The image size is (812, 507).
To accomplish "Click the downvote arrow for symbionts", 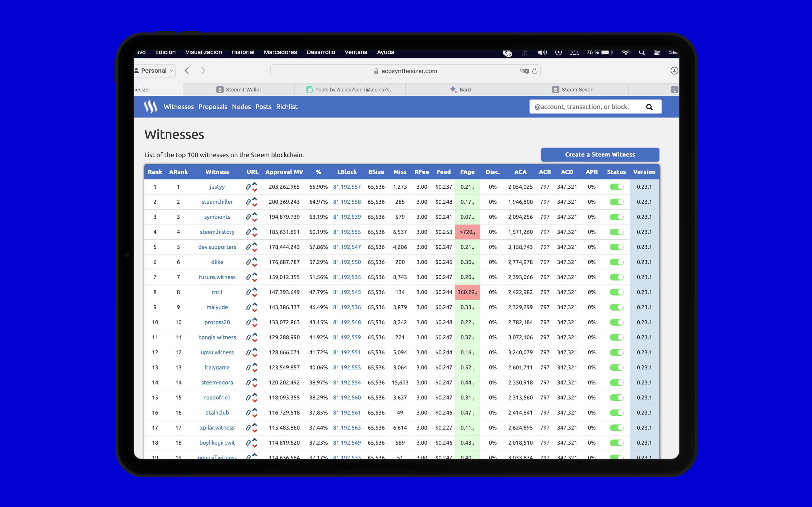I will [x=255, y=220].
